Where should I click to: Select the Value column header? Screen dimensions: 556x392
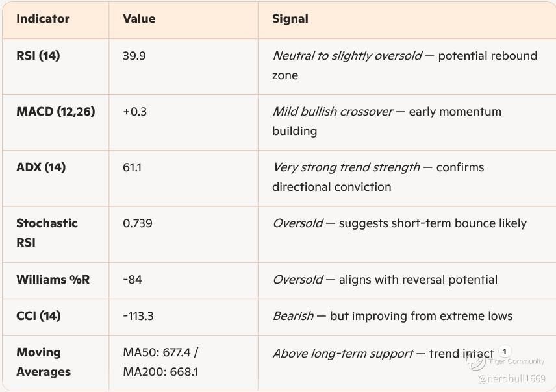tap(139, 19)
